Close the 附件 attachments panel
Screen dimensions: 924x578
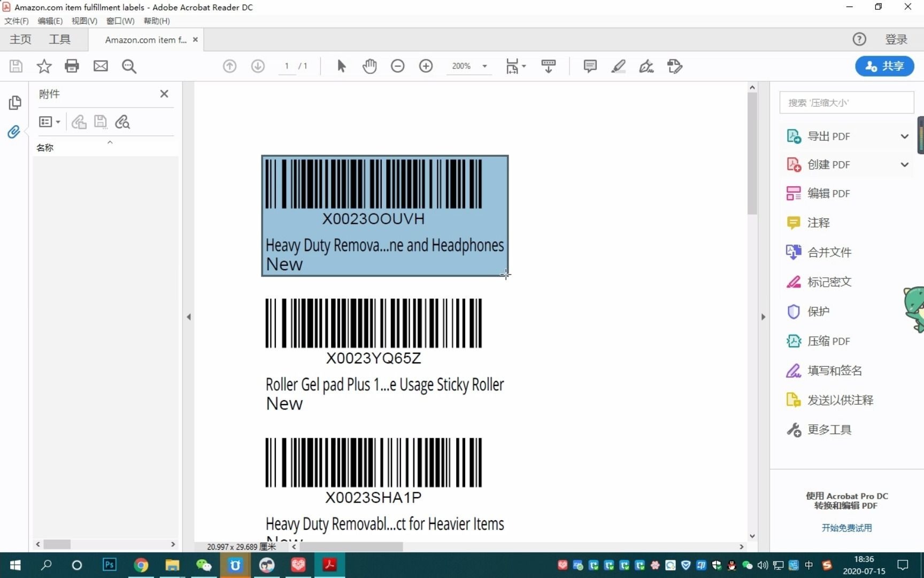(x=164, y=94)
